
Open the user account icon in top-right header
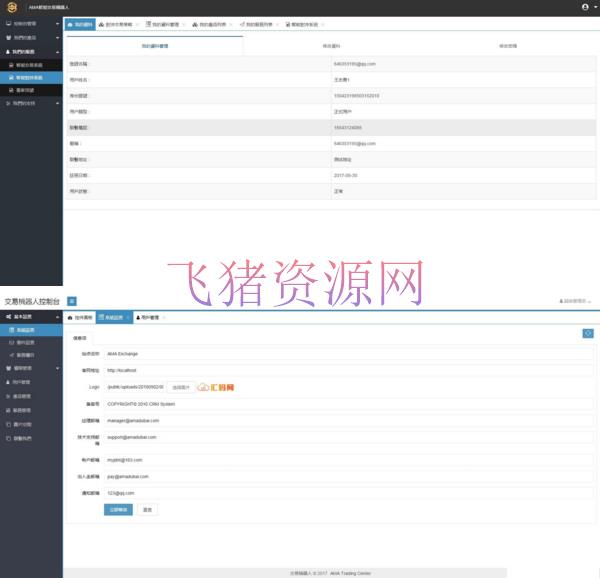[585, 7]
